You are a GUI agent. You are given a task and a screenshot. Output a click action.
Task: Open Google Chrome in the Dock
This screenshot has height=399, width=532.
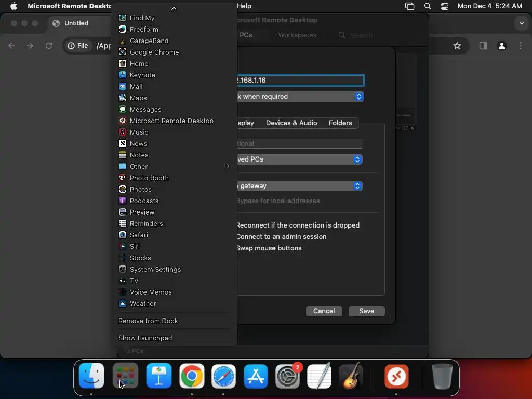click(192, 376)
